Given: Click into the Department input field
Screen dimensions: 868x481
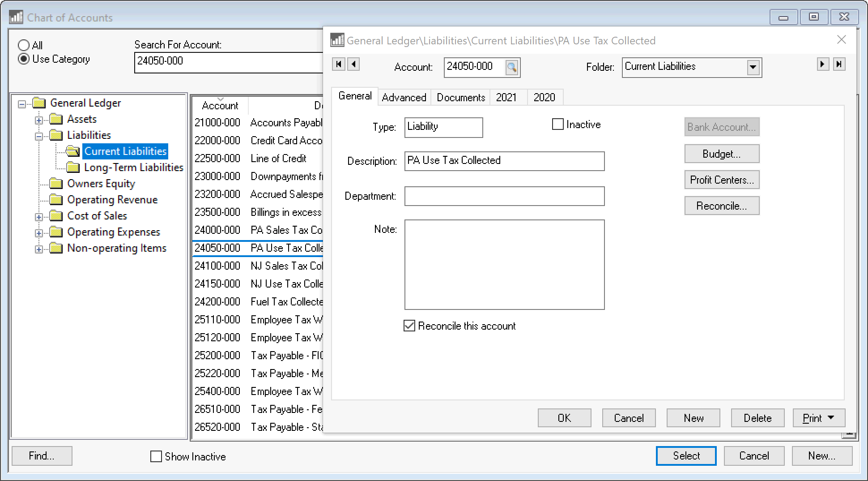Looking at the screenshot, I should tap(504, 196).
